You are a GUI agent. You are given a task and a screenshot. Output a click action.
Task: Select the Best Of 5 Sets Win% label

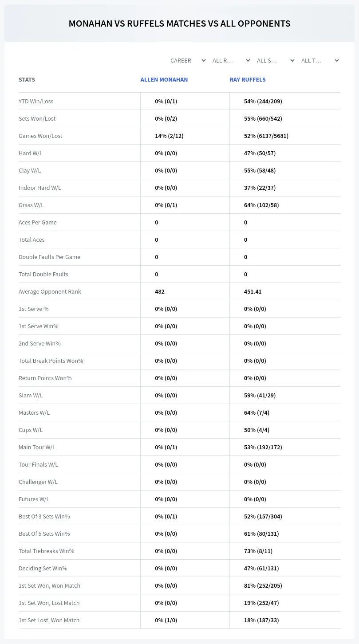coord(44,534)
